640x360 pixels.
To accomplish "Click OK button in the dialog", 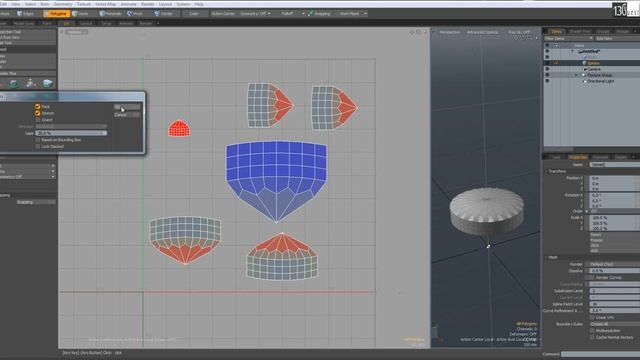I will click(127, 107).
